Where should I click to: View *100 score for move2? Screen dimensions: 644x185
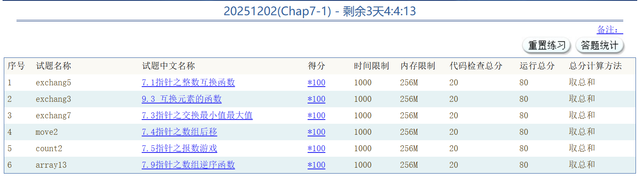316,132
